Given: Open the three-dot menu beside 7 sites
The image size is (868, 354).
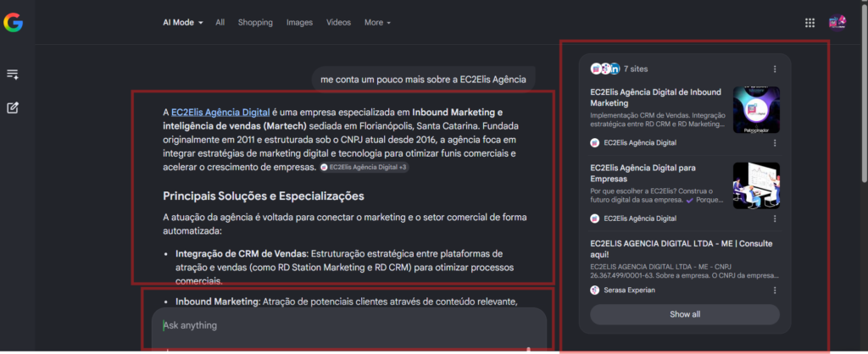Looking at the screenshot, I should (x=775, y=69).
